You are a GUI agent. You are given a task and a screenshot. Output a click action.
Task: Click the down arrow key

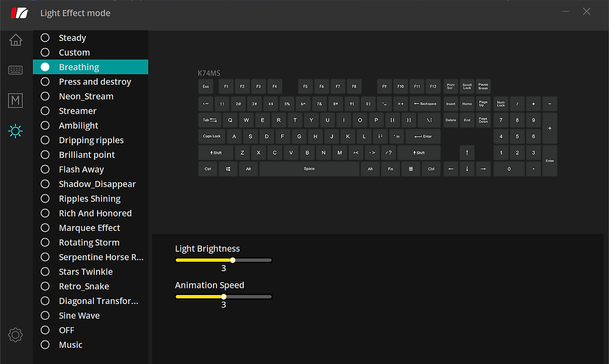(x=467, y=169)
